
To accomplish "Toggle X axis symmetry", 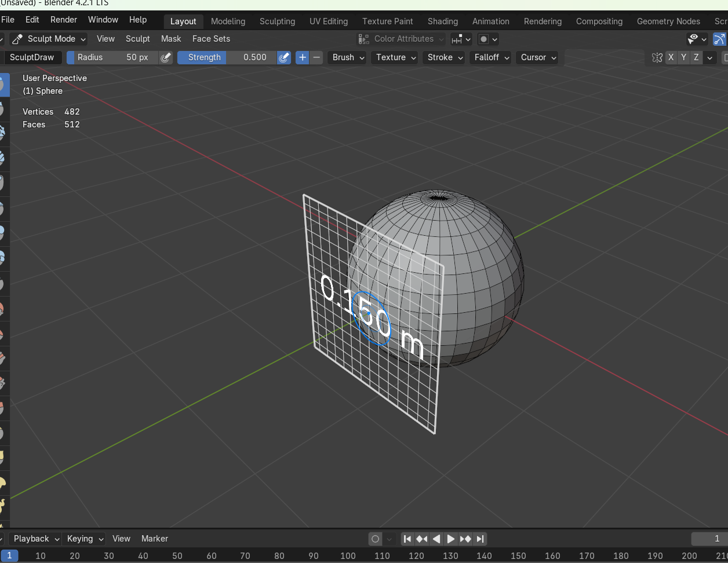I will tap(671, 57).
